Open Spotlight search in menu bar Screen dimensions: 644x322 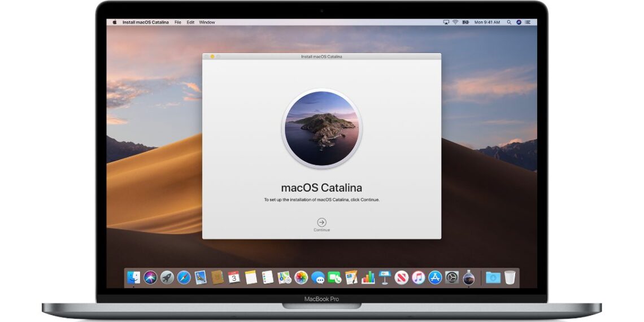509,23
